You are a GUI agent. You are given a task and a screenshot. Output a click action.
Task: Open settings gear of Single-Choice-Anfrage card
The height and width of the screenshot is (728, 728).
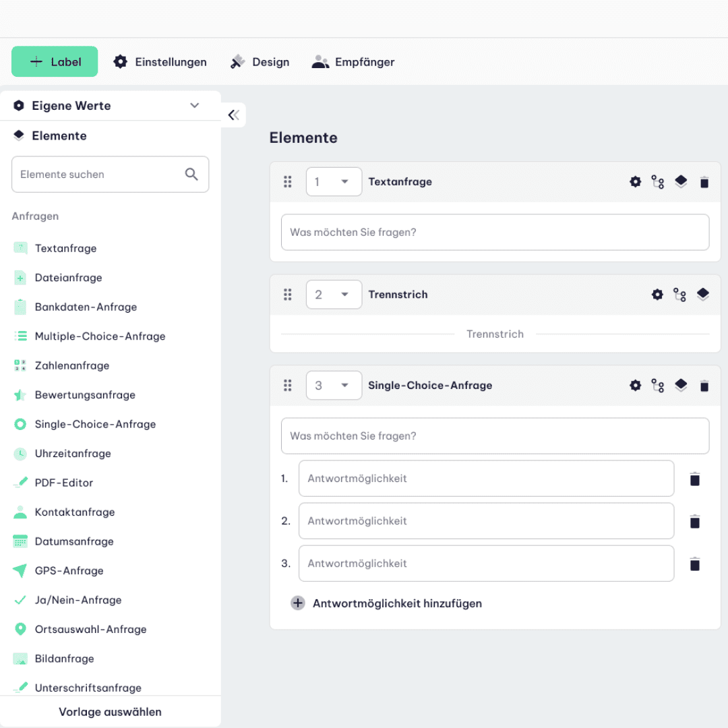coord(635,385)
